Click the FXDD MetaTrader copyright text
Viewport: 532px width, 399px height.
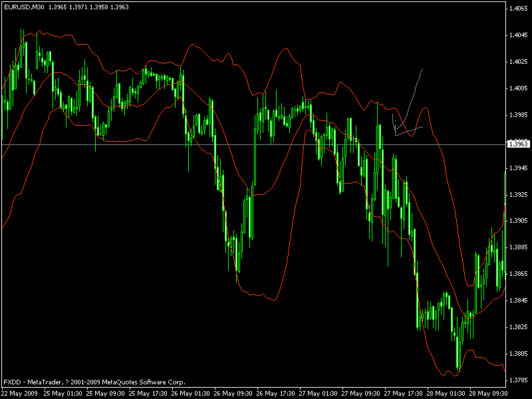pos(94,382)
